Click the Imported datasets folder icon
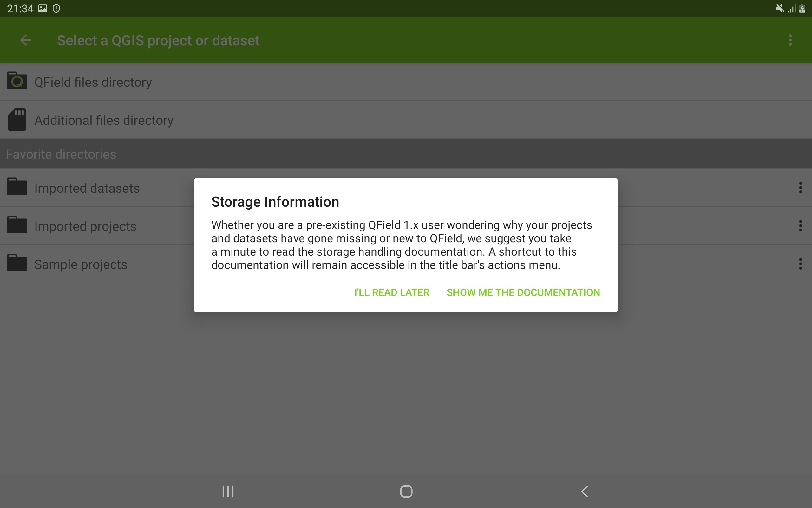Screen dimensions: 812x508 pos(17,186)
